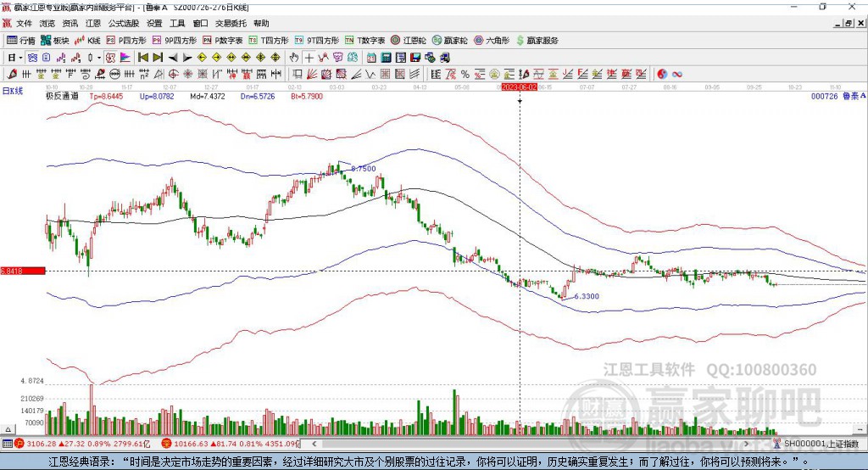Click the Up=8.0782 indicator value

pos(157,97)
